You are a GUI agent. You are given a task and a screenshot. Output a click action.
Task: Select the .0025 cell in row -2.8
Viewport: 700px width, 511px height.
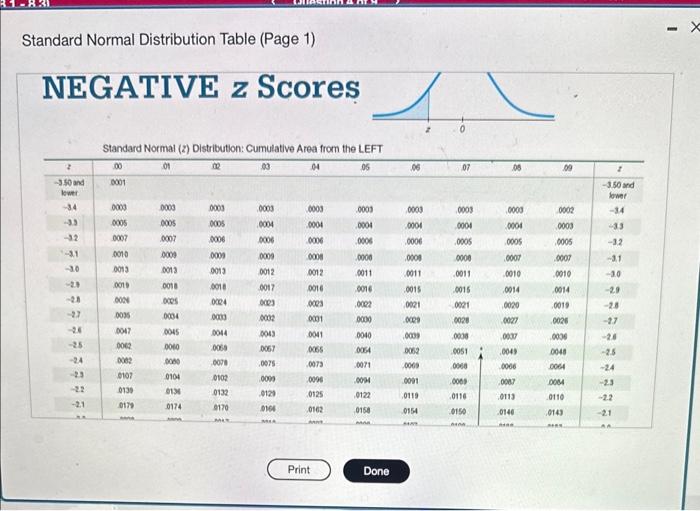coord(170,301)
